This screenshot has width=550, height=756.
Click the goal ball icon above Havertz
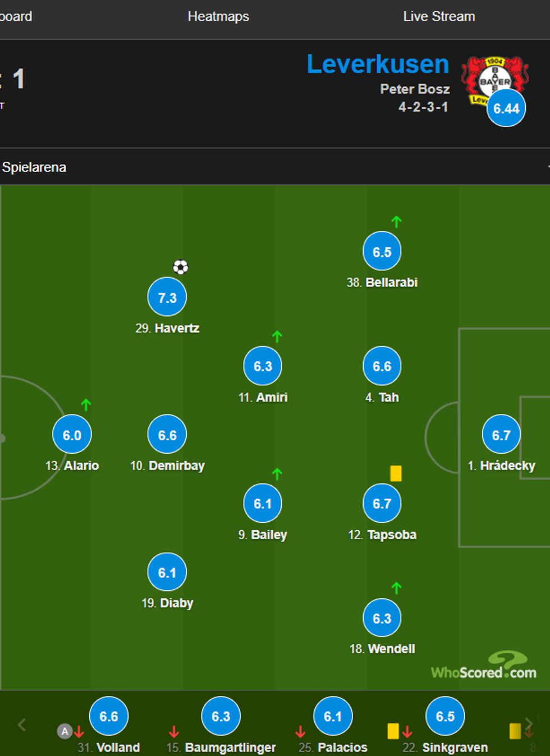point(180,267)
